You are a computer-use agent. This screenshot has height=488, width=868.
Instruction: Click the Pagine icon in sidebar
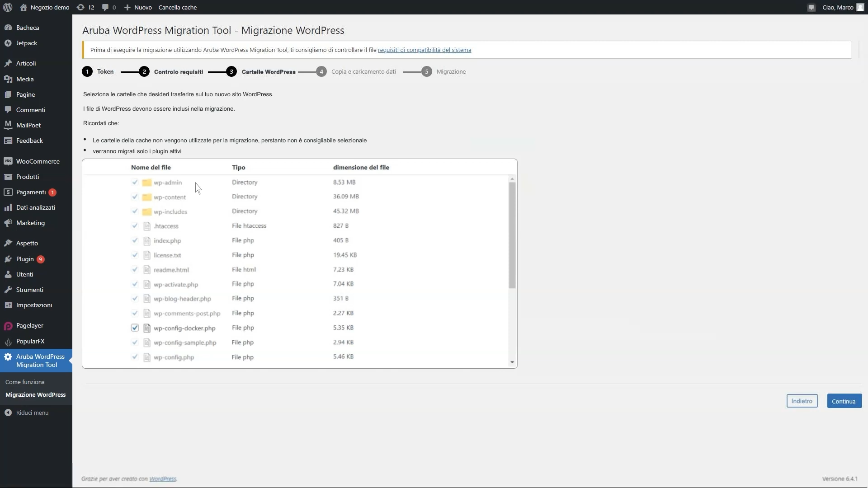pyautogui.click(x=8, y=94)
